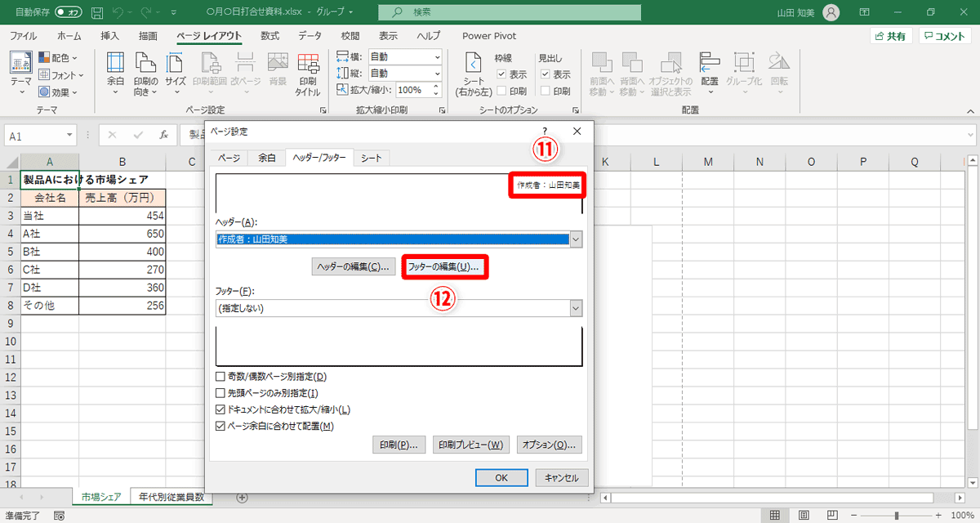Open the Formulas (数式) ribbon tab
The image size is (980, 523).
269,36
